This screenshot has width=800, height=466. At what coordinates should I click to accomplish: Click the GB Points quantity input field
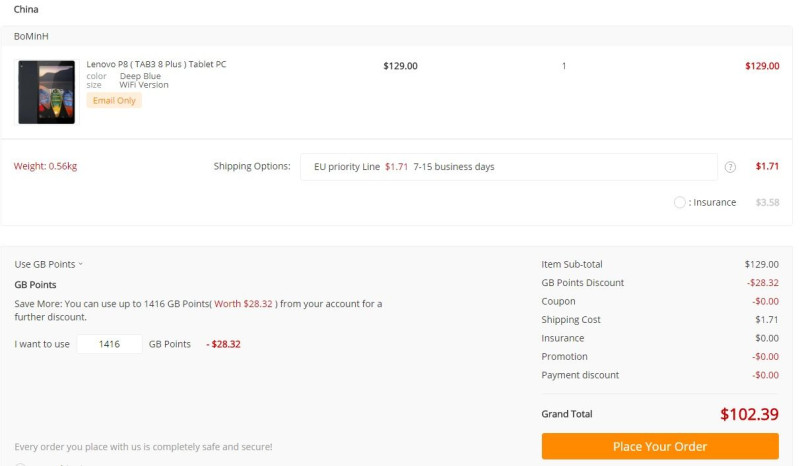pos(110,344)
